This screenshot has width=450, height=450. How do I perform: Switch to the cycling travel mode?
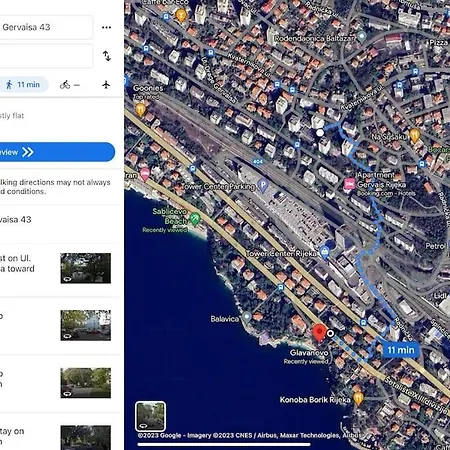[x=70, y=85]
